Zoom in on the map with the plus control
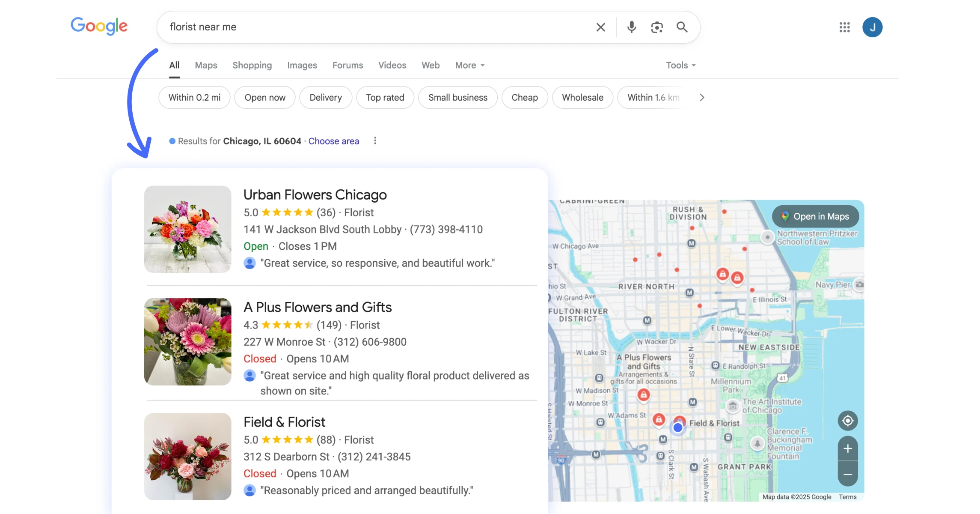The image size is (980, 514). (847, 449)
